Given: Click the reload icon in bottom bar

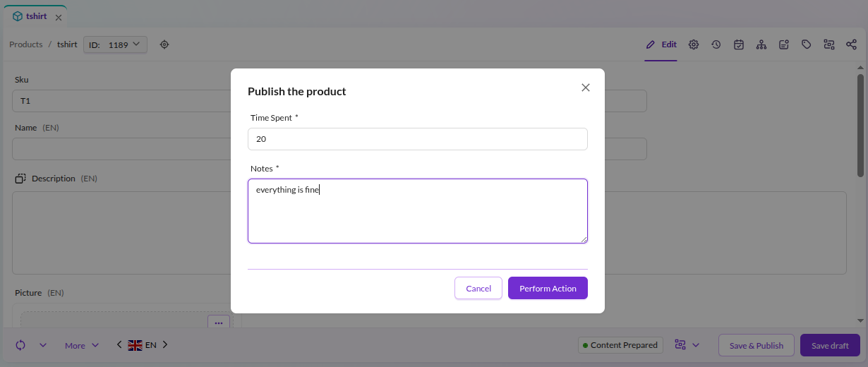Looking at the screenshot, I should 20,345.
